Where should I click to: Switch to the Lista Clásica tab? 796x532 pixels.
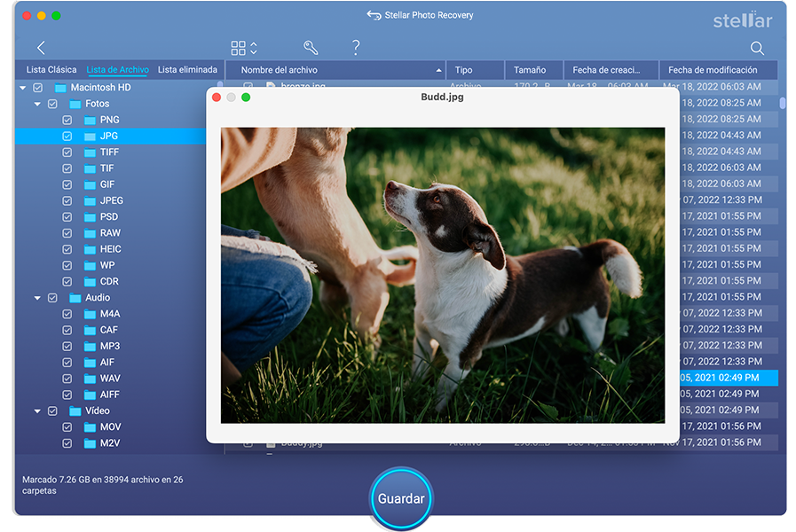[51, 69]
